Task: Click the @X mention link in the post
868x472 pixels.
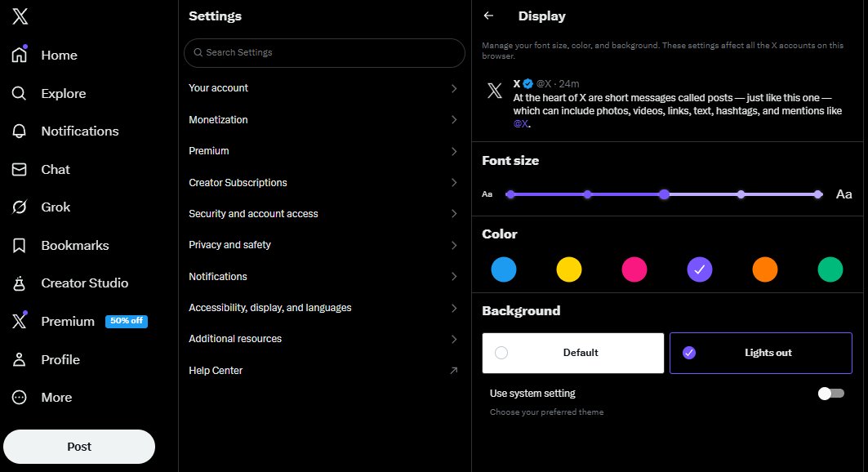Action: click(521, 124)
